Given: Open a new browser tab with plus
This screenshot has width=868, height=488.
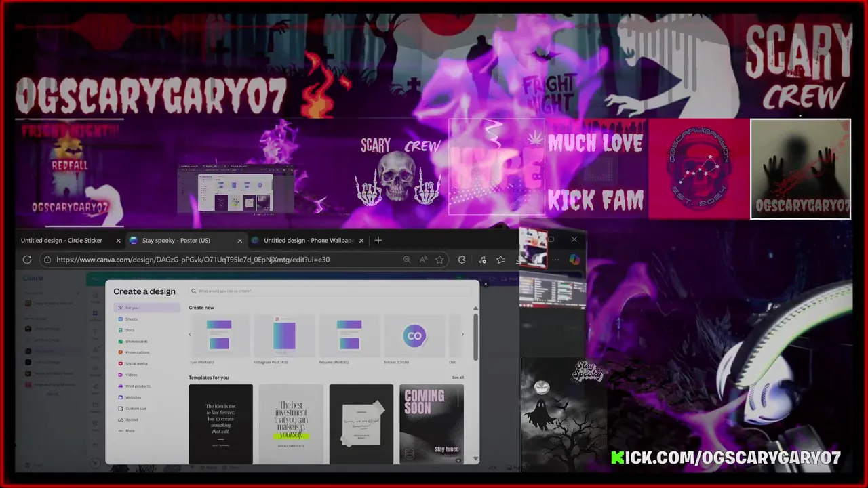Looking at the screenshot, I should [x=378, y=240].
